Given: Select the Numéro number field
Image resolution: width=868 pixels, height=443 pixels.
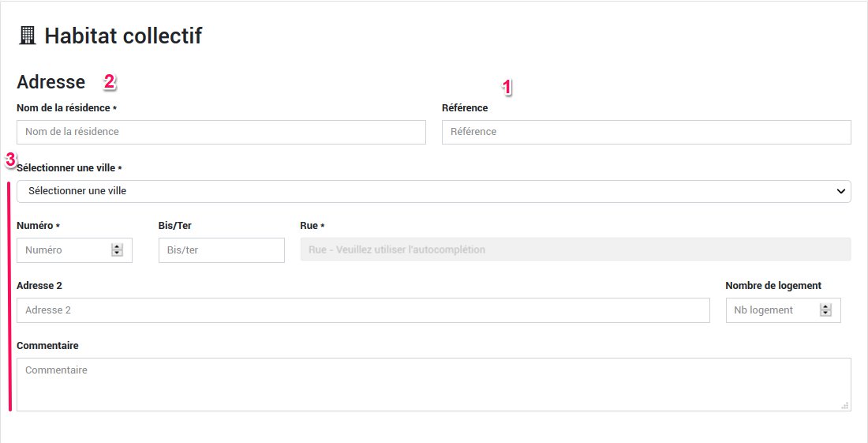Looking at the screenshot, I should point(63,250).
